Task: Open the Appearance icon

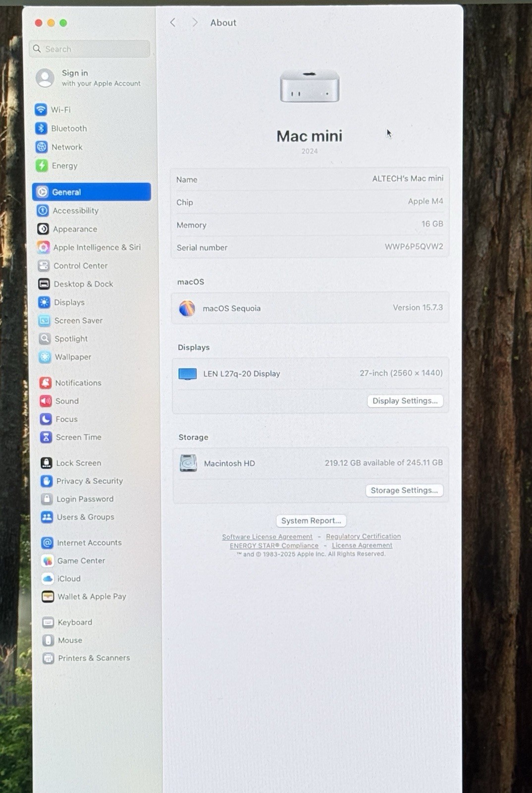Action: click(43, 229)
